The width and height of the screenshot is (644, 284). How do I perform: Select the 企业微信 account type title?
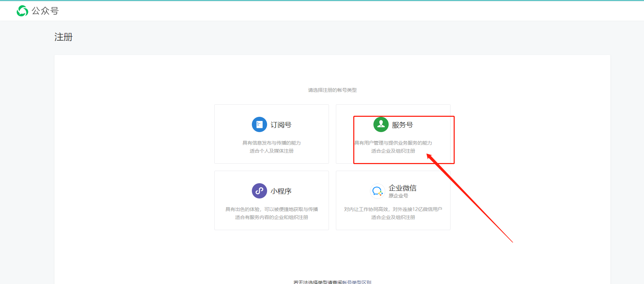(x=403, y=188)
